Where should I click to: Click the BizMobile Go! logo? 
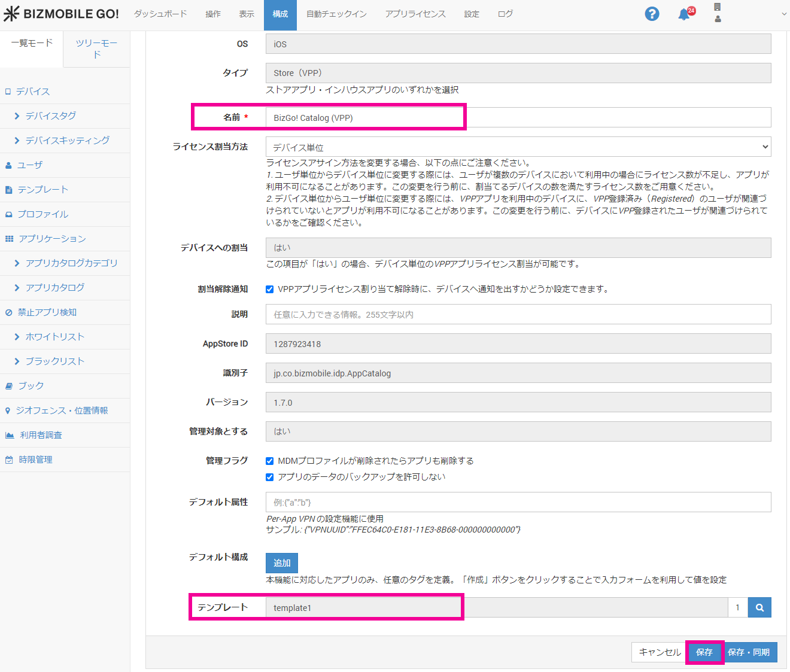pyautogui.click(x=61, y=14)
